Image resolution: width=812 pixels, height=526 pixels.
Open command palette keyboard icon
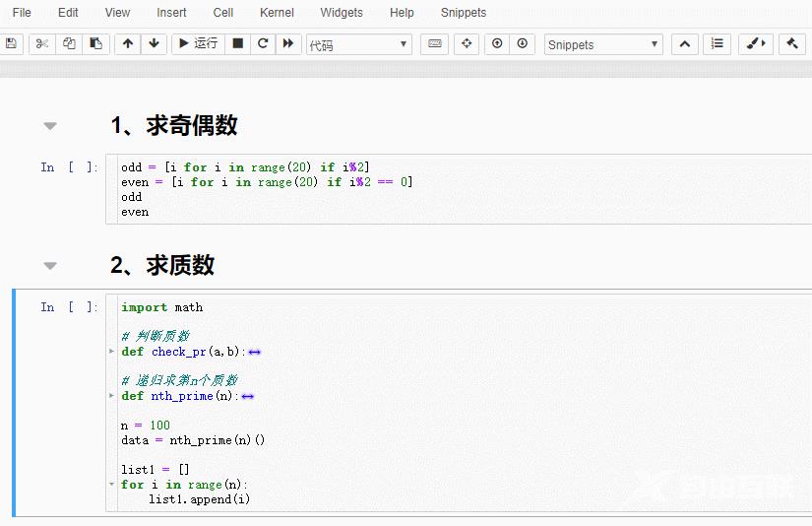click(435, 43)
